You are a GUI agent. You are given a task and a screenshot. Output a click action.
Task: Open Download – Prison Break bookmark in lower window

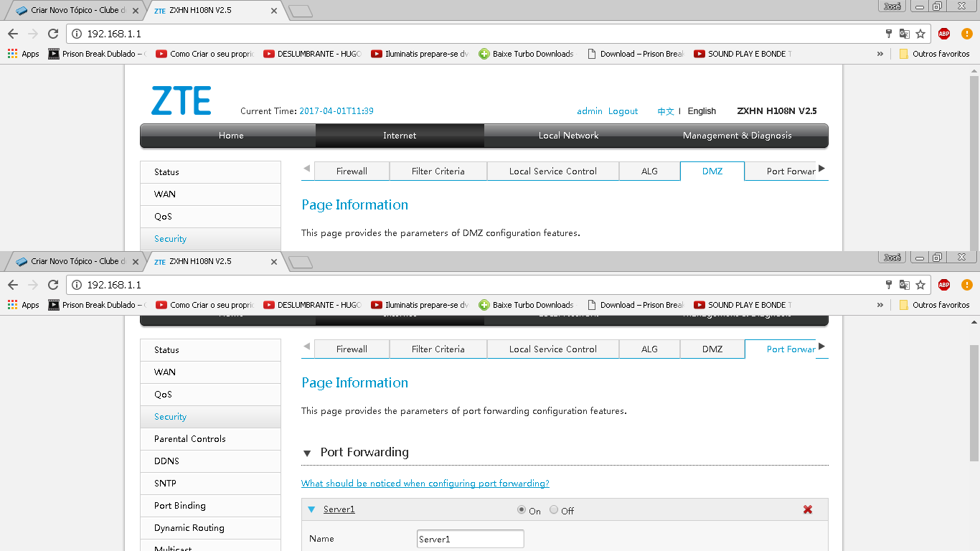[x=635, y=305]
